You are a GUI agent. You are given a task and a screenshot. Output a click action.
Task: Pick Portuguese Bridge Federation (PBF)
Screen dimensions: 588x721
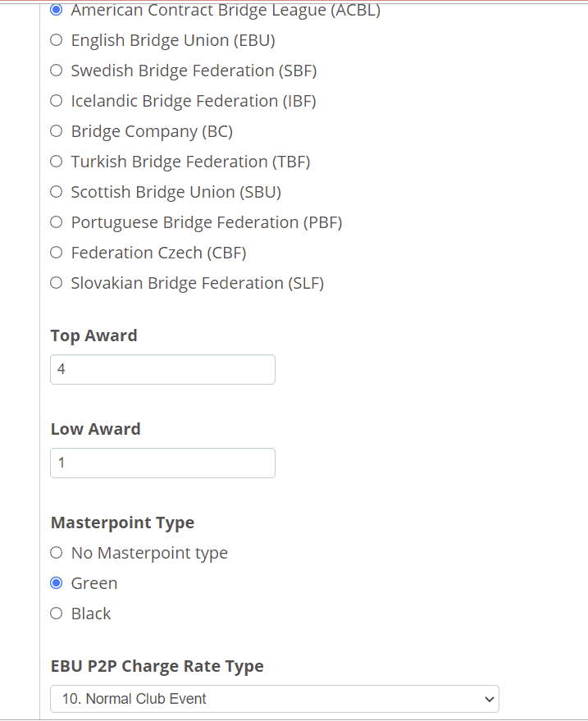(56, 222)
